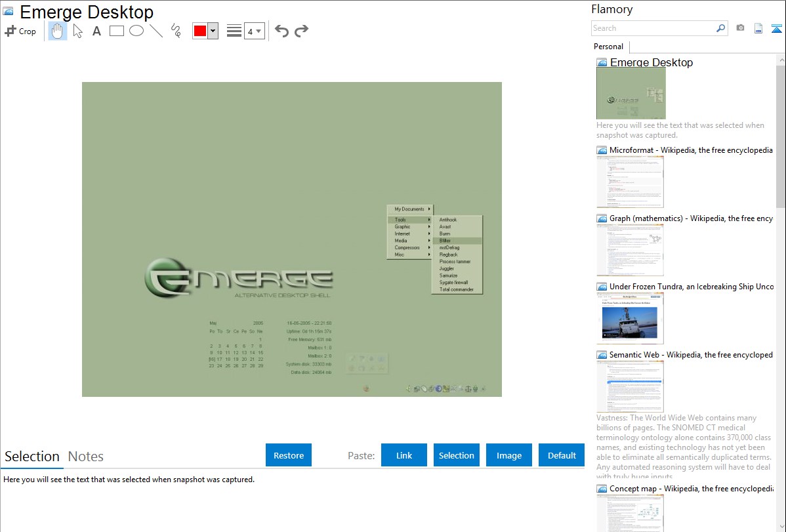Click Compressors in the snapshot menu
Viewport: 786px width, 532px height.
410,248
